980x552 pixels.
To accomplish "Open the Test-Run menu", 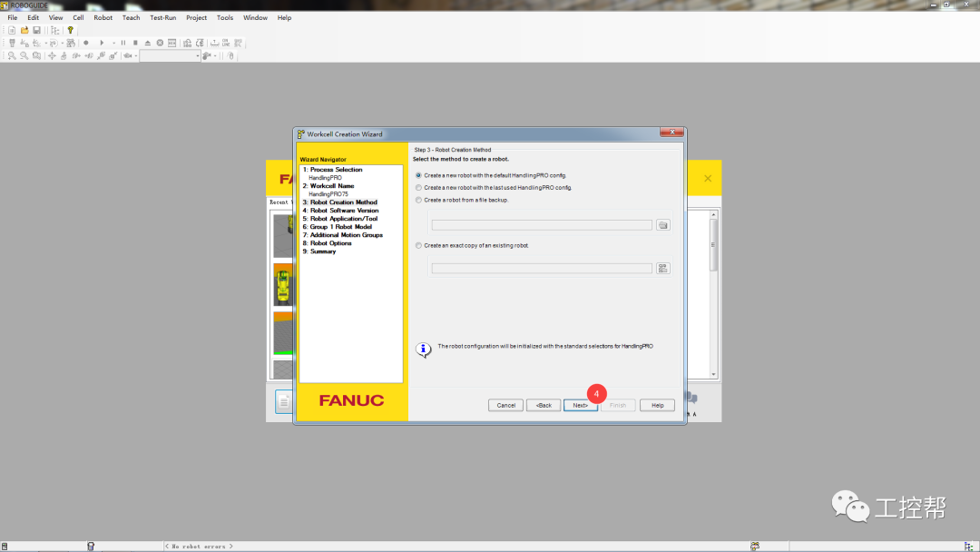I will [163, 17].
